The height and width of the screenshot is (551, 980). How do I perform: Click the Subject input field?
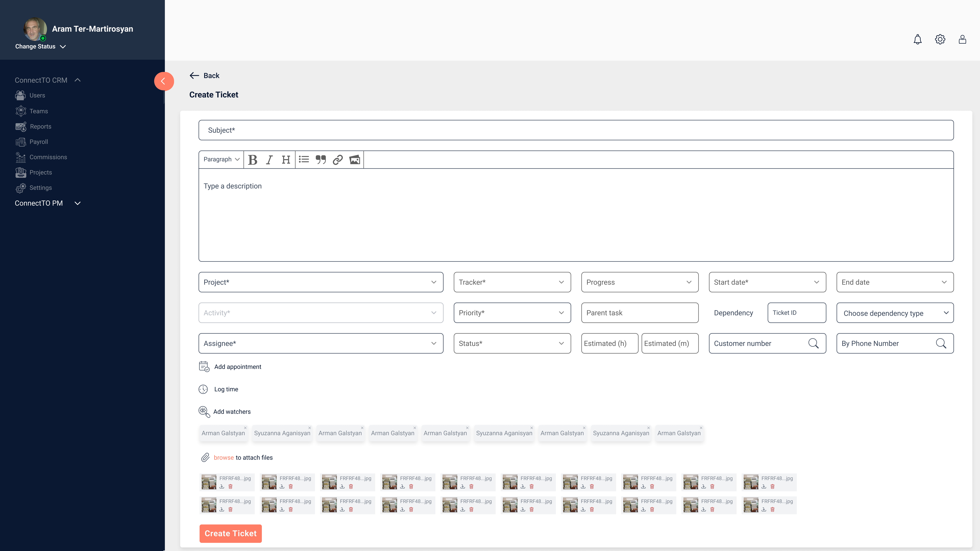[576, 130]
